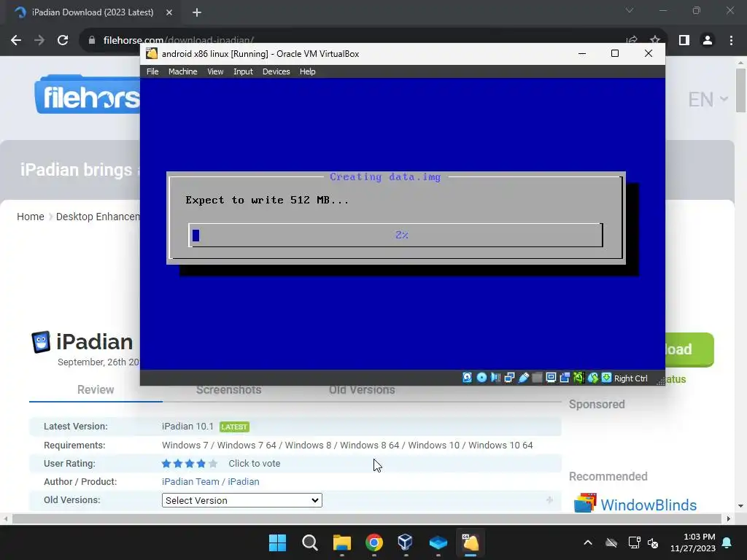Image resolution: width=747 pixels, height=560 pixels.
Task: Open the notification bell in taskbar
Action: (727, 542)
